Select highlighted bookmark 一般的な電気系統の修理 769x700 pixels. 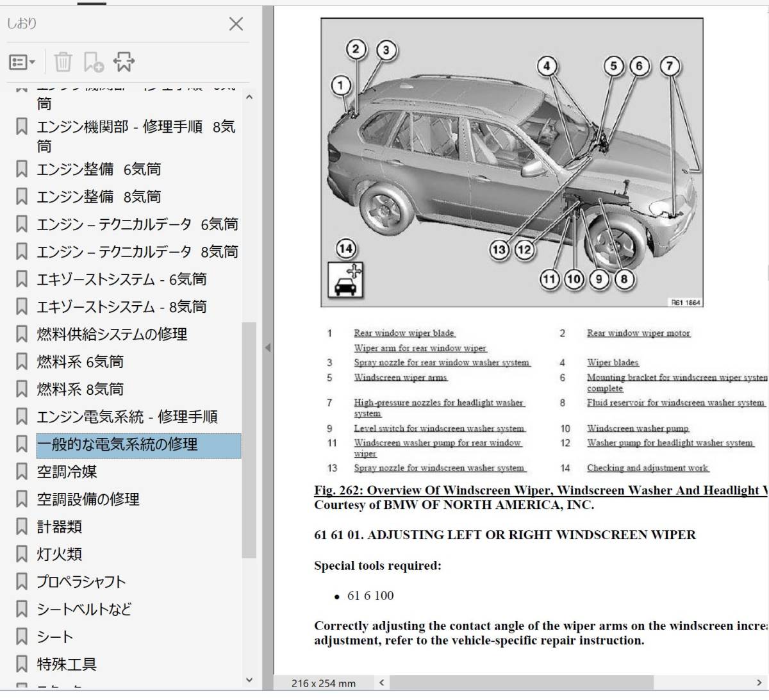tap(138, 446)
